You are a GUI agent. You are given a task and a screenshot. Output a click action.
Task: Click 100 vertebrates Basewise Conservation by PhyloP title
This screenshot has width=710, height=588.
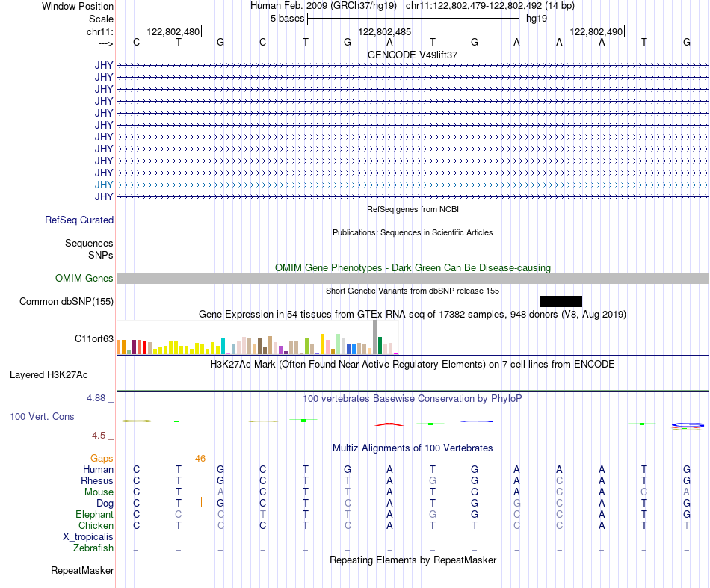click(x=413, y=399)
